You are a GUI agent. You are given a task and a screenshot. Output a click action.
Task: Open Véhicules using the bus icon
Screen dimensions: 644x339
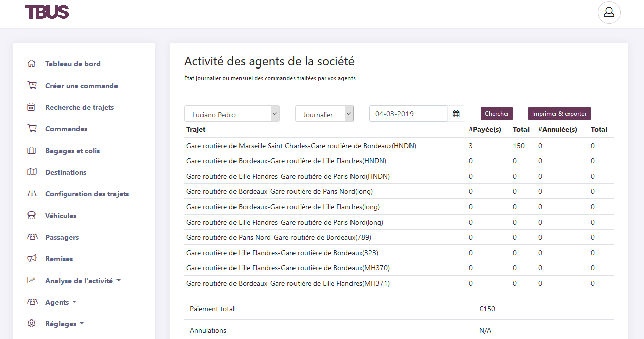click(31, 215)
